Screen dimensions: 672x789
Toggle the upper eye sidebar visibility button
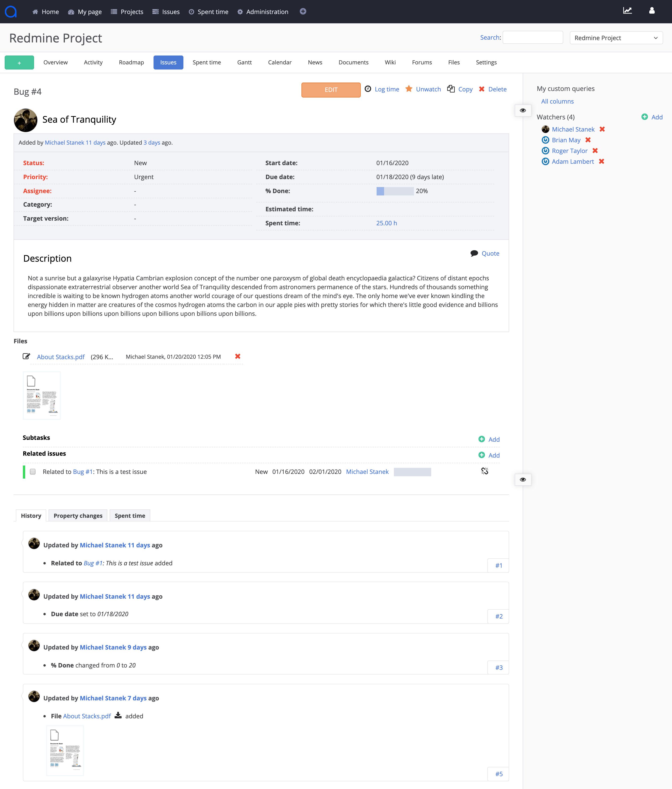point(523,110)
